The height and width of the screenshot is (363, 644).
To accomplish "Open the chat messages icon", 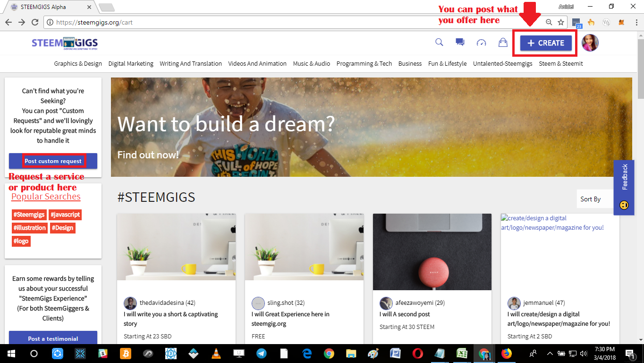I will (x=460, y=43).
